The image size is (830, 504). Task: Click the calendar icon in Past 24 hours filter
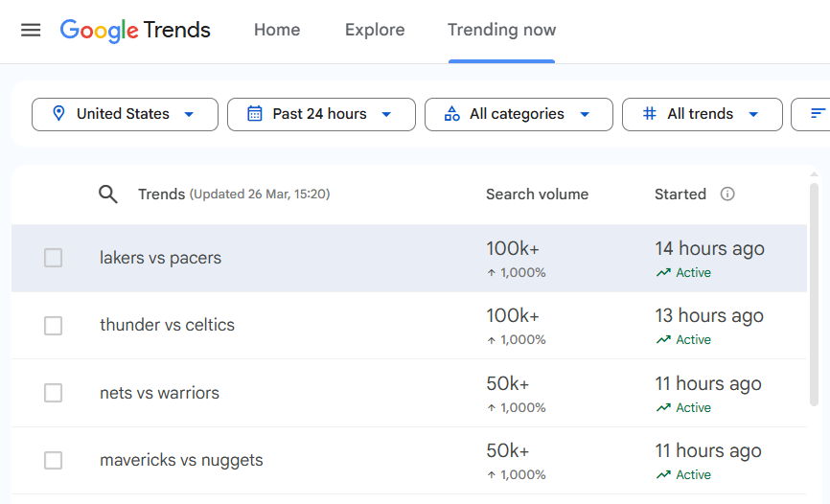pyautogui.click(x=255, y=113)
